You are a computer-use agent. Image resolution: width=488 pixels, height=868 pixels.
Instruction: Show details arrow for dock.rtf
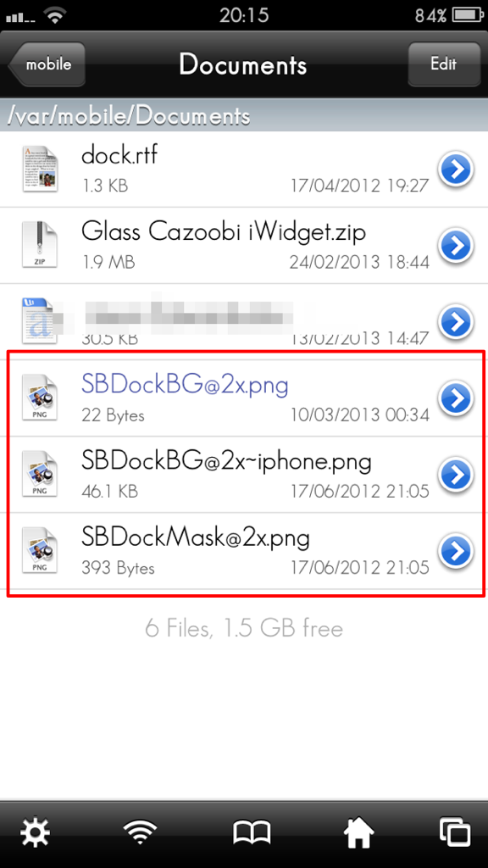456,169
